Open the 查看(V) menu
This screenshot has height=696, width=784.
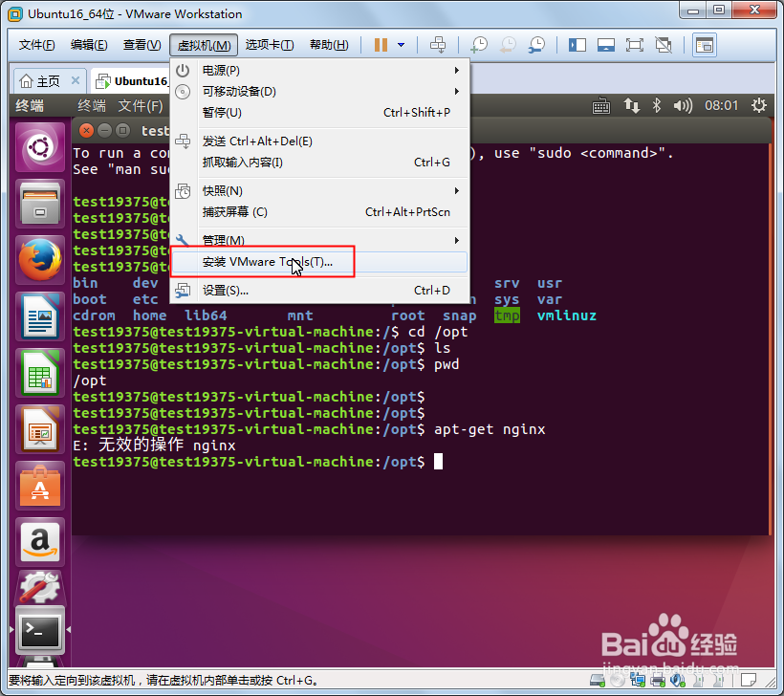pos(142,45)
